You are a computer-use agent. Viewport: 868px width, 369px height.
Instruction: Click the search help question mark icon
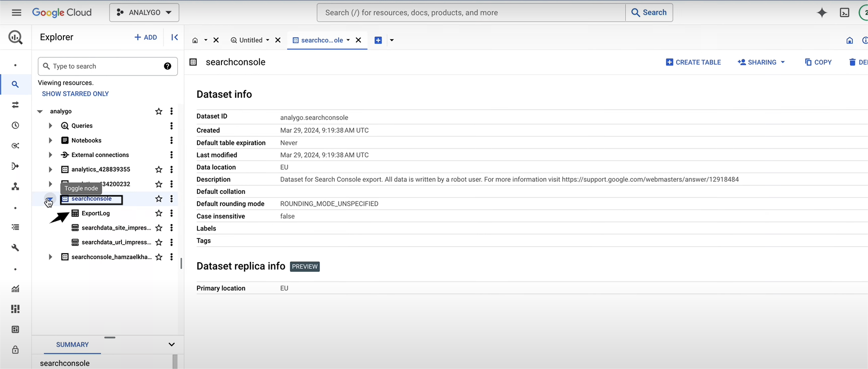coord(168,66)
